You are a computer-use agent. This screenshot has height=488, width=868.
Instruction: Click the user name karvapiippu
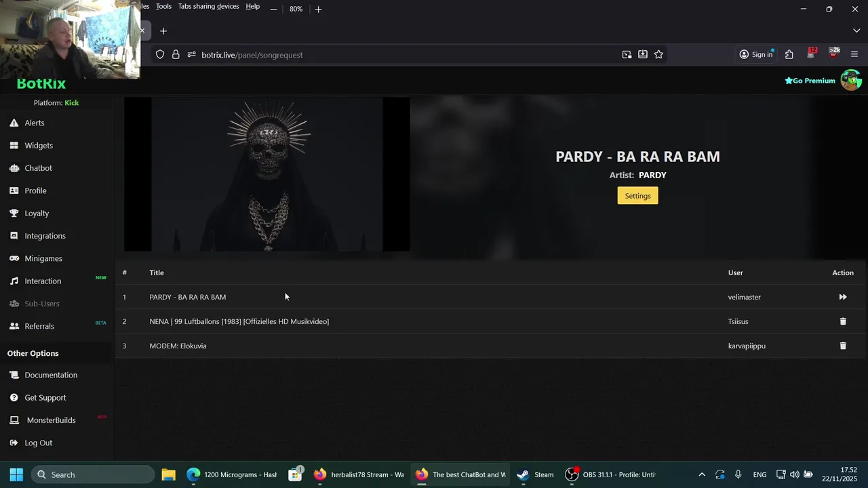click(747, 346)
